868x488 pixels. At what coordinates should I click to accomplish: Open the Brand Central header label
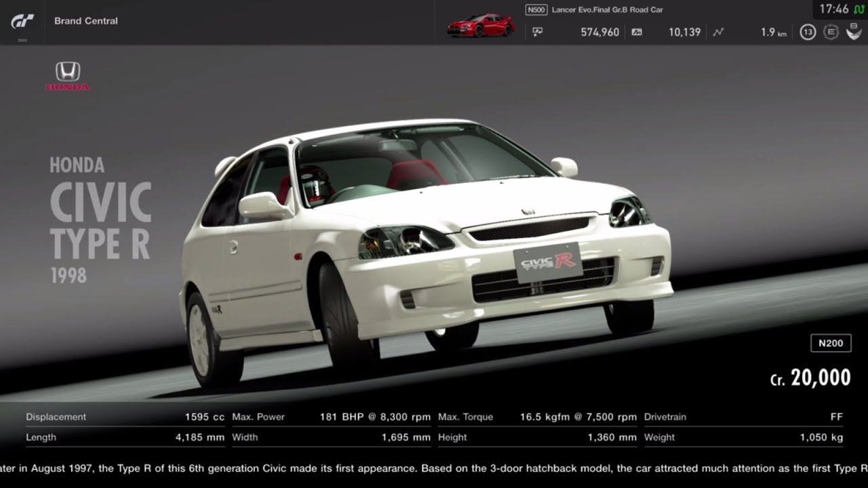pyautogui.click(x=86, y=21)
